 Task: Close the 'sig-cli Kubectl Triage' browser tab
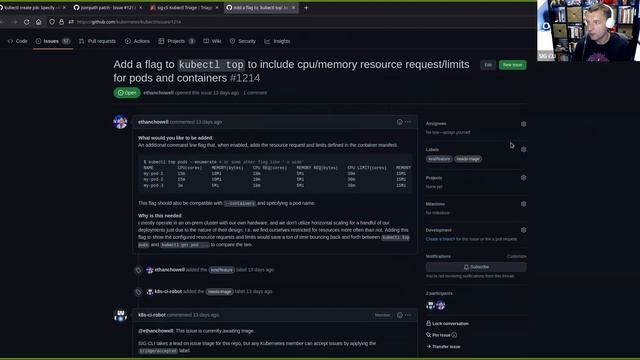217,8
